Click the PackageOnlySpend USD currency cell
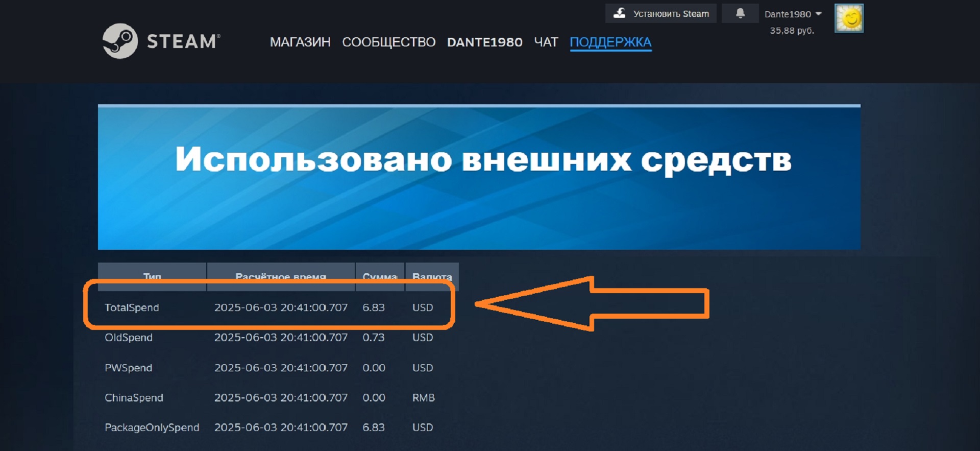This screenshot has height=451, width=980. (x=423, y=428)
